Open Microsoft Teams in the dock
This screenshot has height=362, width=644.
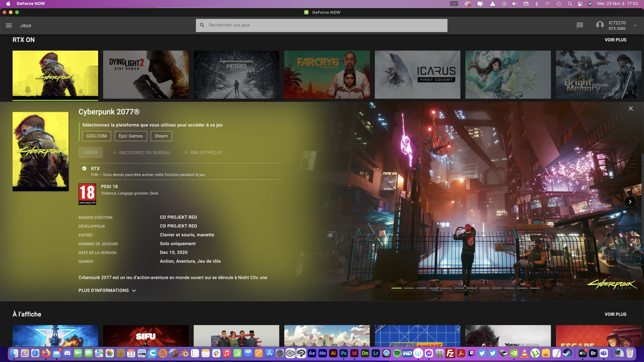[x=604, y=353]
